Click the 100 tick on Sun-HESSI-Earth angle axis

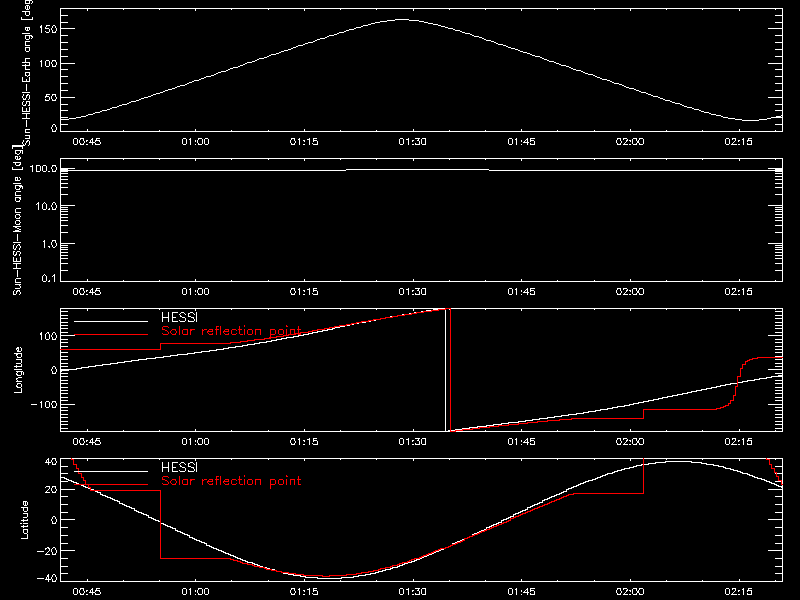pyautogui.click(x=47, y=63)
